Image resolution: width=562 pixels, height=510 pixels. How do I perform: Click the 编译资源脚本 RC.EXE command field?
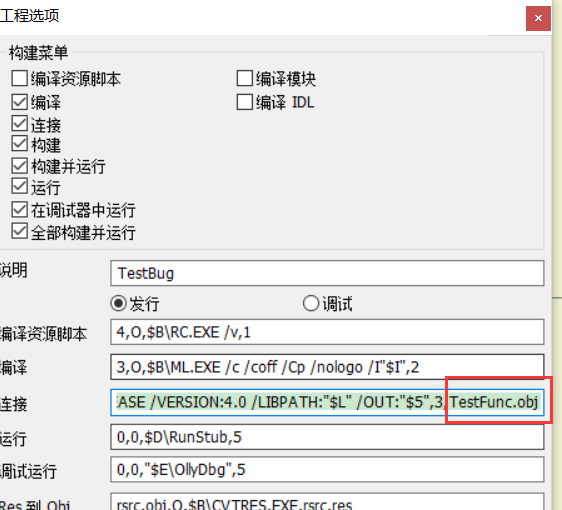(x=327, y=332)
